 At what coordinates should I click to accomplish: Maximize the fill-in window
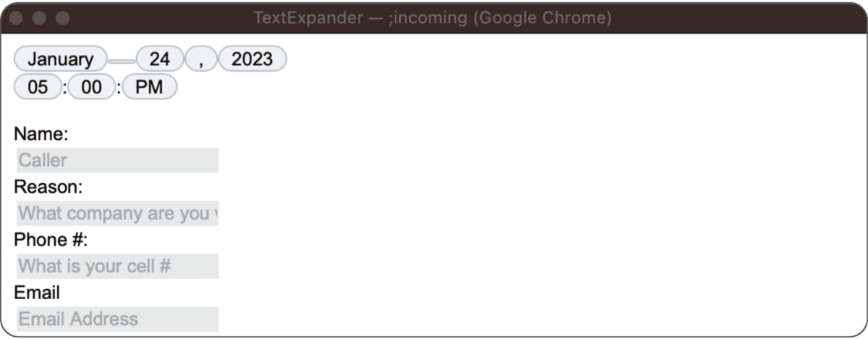tap(62, 18)
